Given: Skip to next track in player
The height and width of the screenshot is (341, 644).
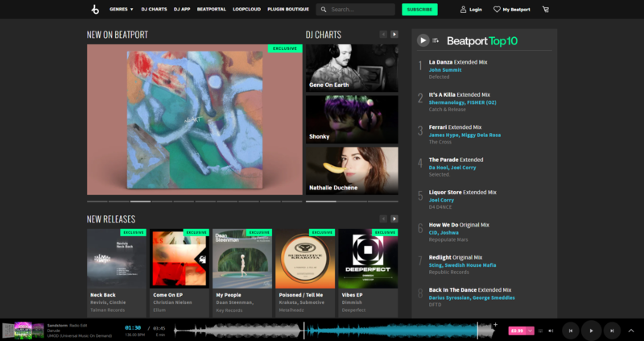Looking at the screenshot, I should pyautogui.click(x=612, y=330).
